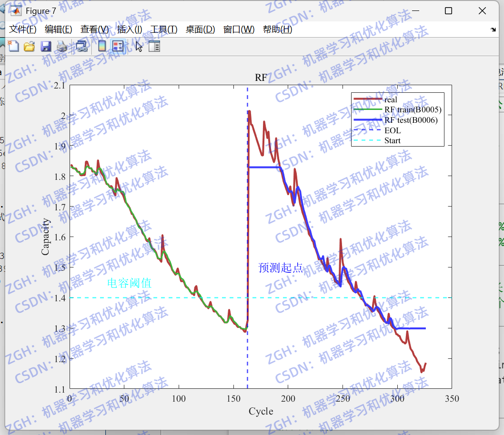Open the 文件(F) menu
Viewport: 504px width, 435px height.
coord(22,30)
